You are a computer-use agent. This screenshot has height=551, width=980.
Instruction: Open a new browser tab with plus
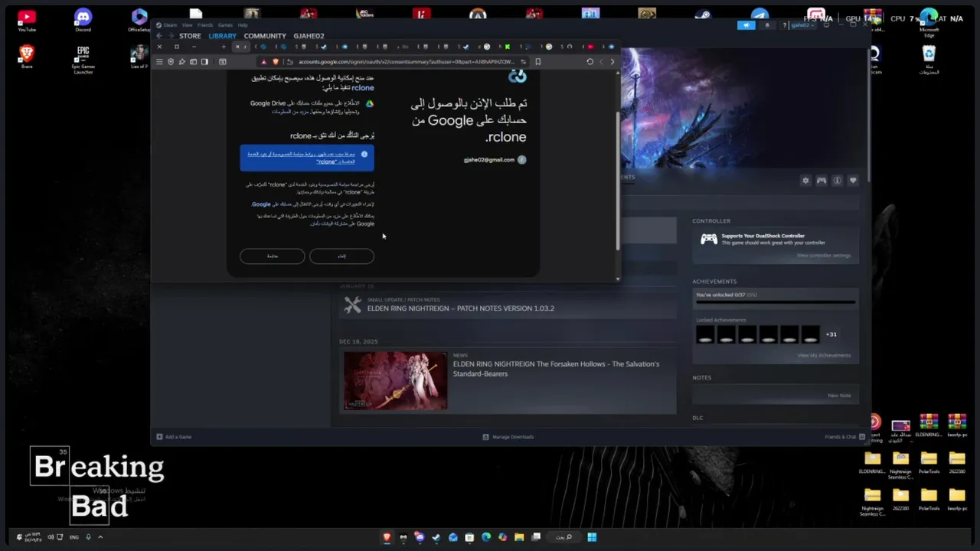pos(223,47)
